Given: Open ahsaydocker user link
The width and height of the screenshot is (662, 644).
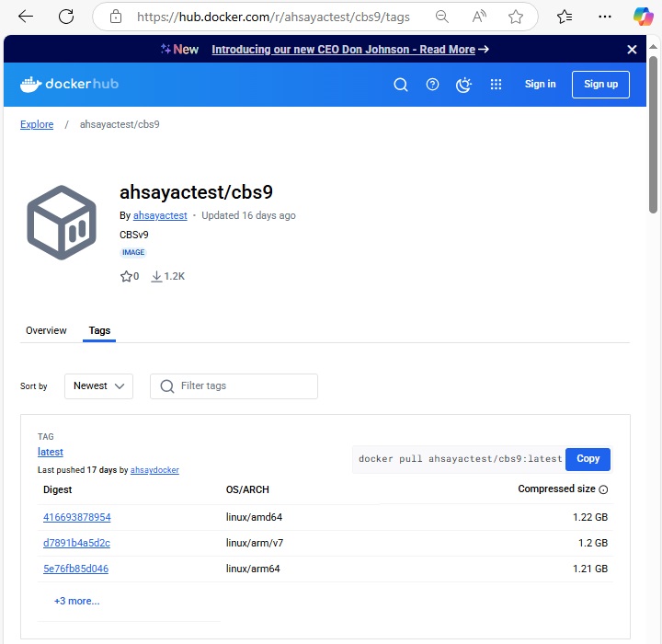Looking at the screenshot, I should 154,470.
